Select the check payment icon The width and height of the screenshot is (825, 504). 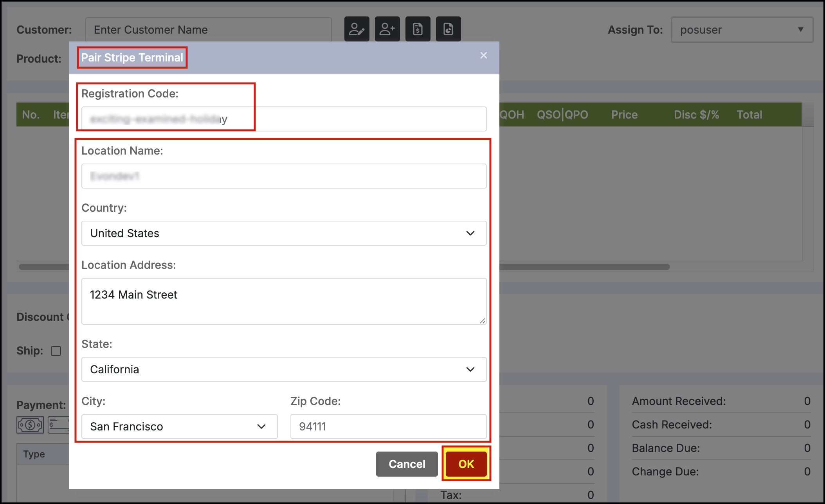[58, 425]
